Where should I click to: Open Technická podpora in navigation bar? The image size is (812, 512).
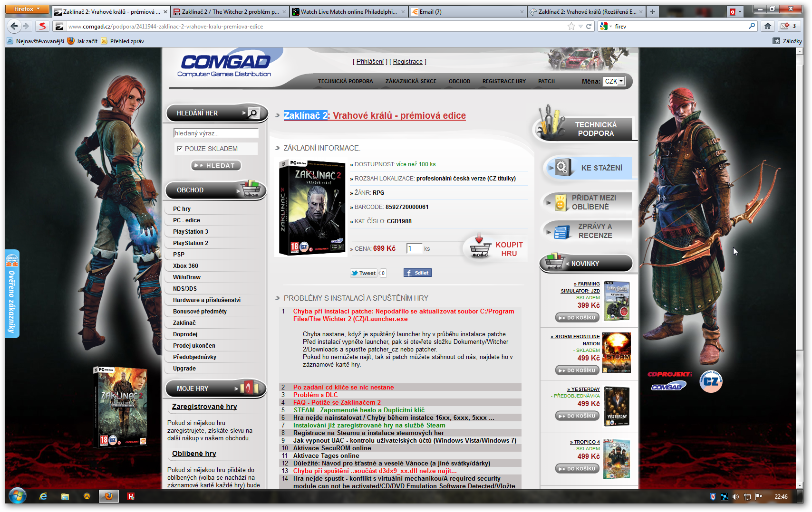pos(345,81)
